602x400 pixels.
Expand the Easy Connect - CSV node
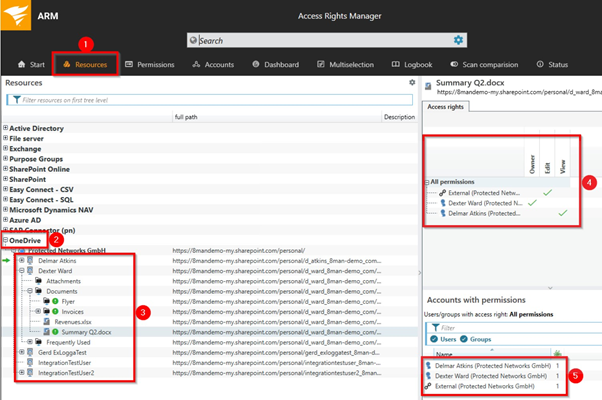point(5,189)
